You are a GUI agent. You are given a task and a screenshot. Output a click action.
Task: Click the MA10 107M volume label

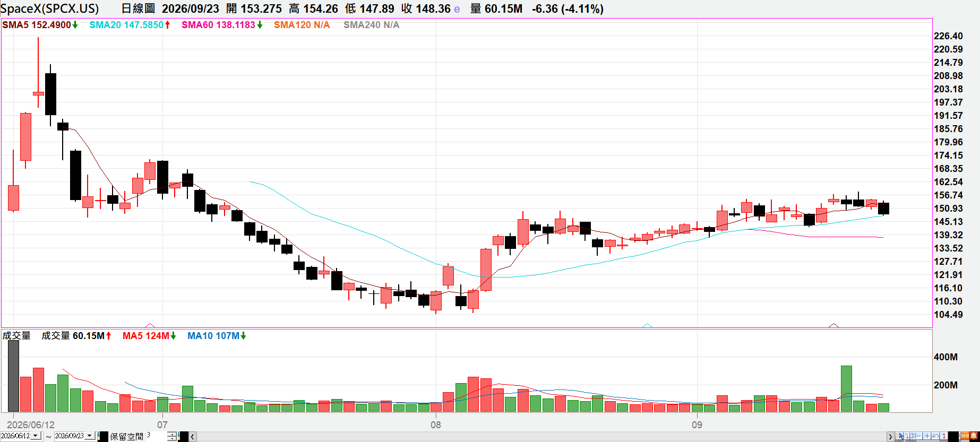pos(217,336)
